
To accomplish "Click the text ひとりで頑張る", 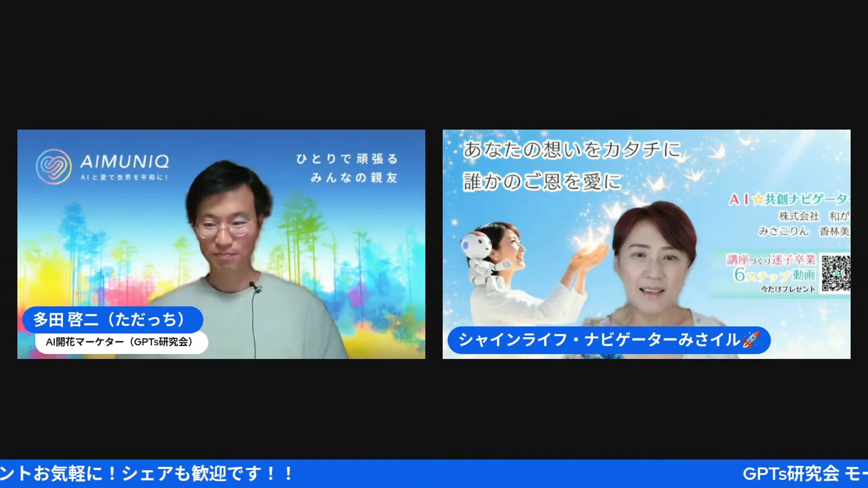I will [x=347, y=159].
